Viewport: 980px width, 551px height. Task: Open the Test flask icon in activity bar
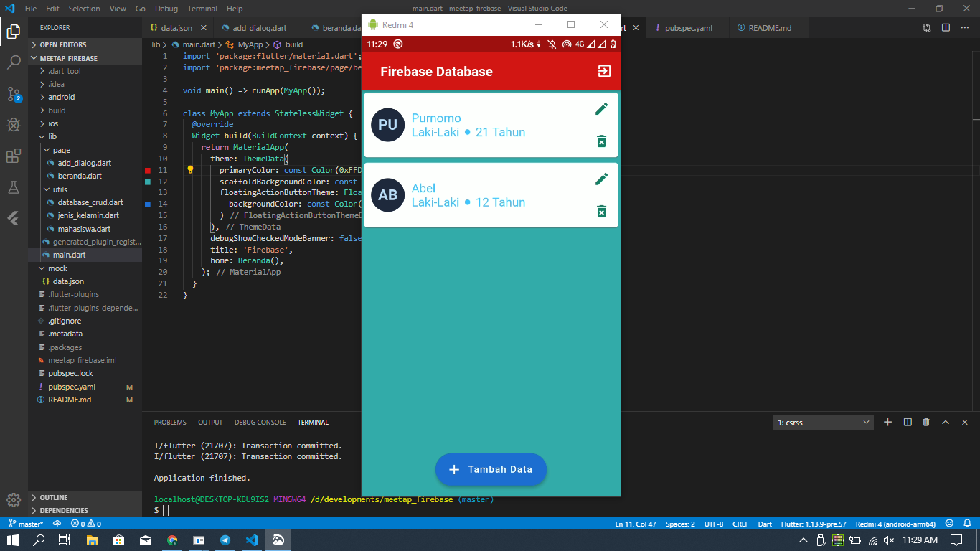click(x=14, y=187)
